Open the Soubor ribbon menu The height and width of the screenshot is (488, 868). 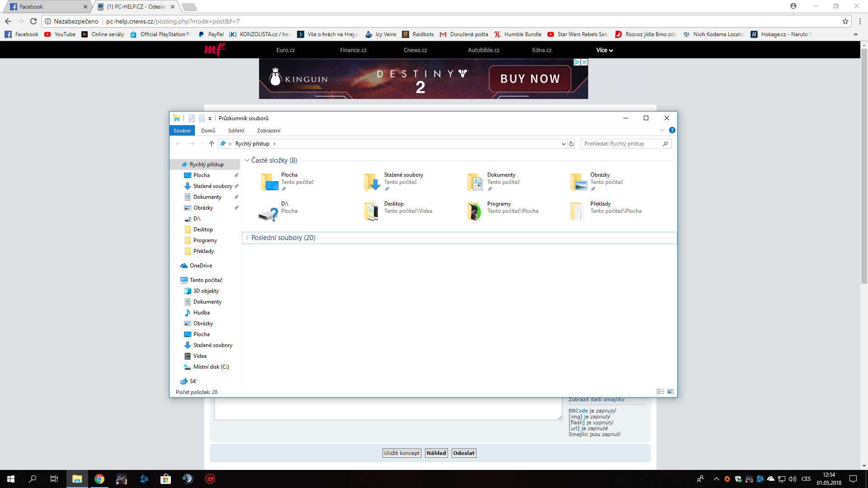pyautogui.click(x=182, y=131)
